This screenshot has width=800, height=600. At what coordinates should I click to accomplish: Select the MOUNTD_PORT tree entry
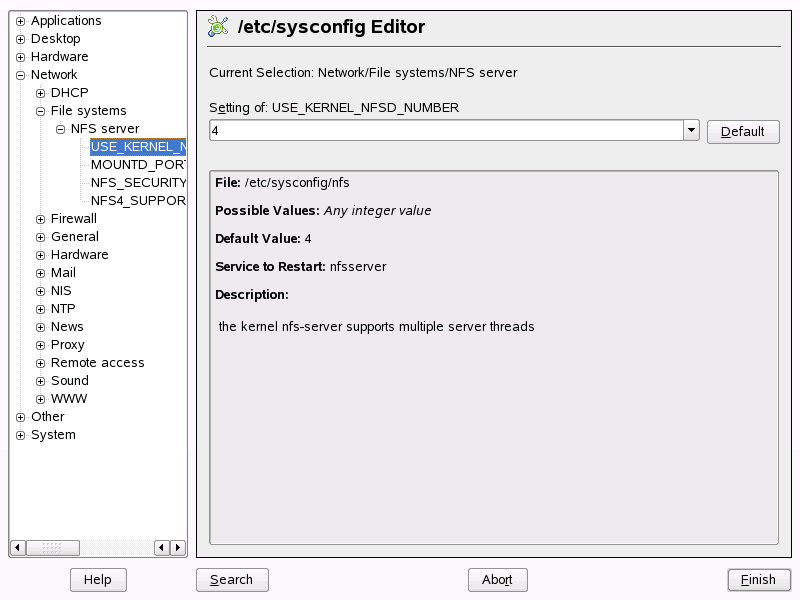pos(138,165)
